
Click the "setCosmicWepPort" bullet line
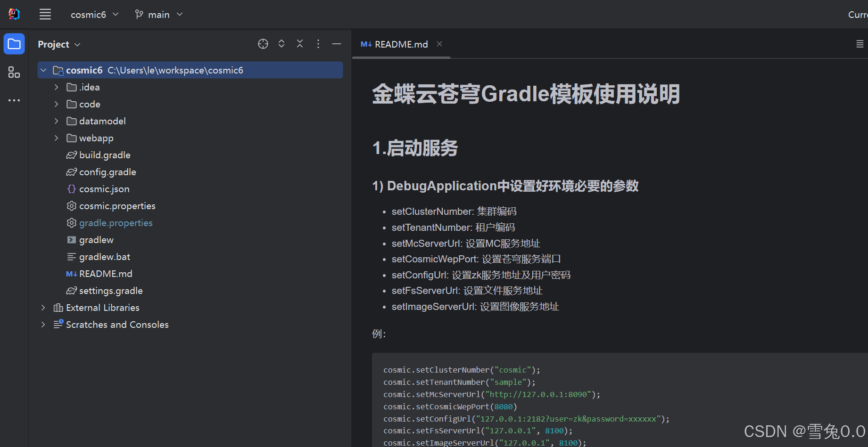point(476,259)
